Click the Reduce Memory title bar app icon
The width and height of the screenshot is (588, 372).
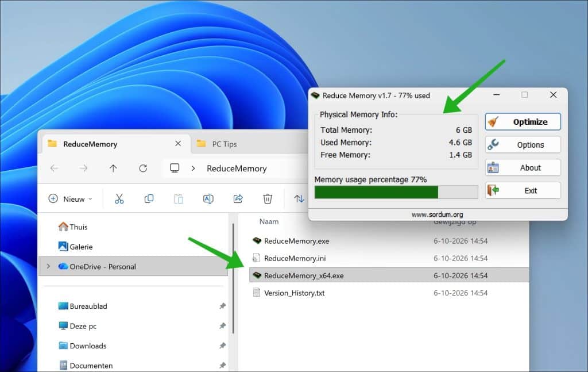point(315,95)
